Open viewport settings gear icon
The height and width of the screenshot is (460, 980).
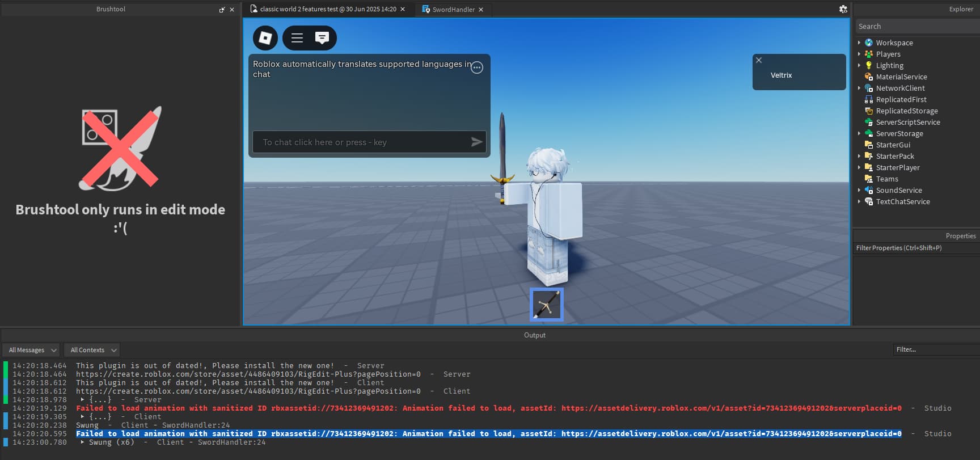click(843, 9)
